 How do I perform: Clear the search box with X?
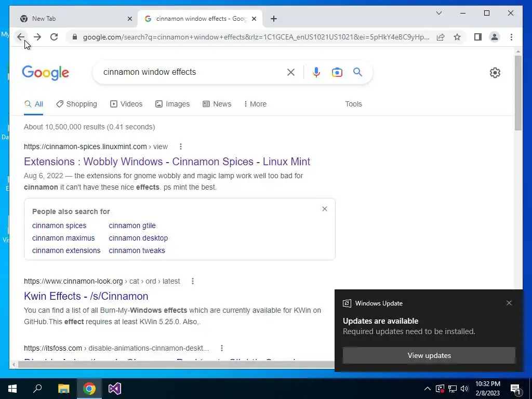[x=291, y=72]
